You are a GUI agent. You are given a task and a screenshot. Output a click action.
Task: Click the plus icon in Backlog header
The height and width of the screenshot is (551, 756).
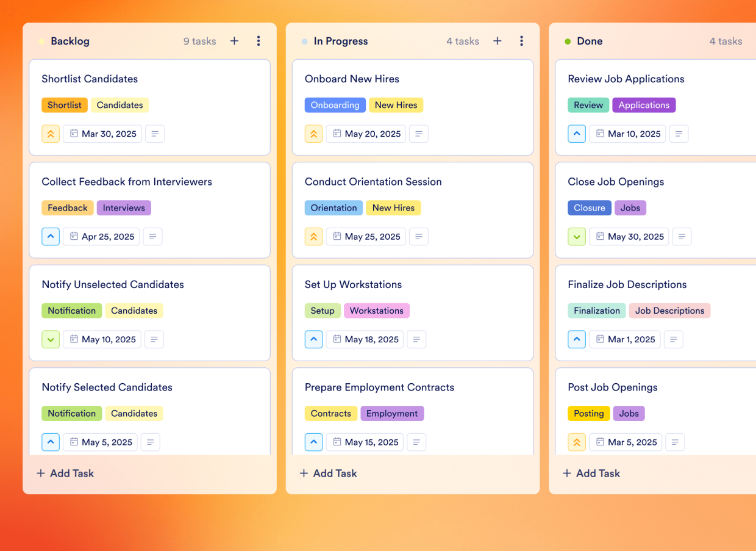[x=234, y=41]
